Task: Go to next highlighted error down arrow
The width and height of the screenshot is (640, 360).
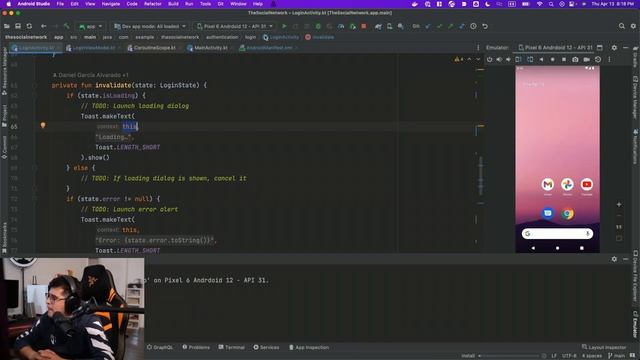Action: (478, 59)
